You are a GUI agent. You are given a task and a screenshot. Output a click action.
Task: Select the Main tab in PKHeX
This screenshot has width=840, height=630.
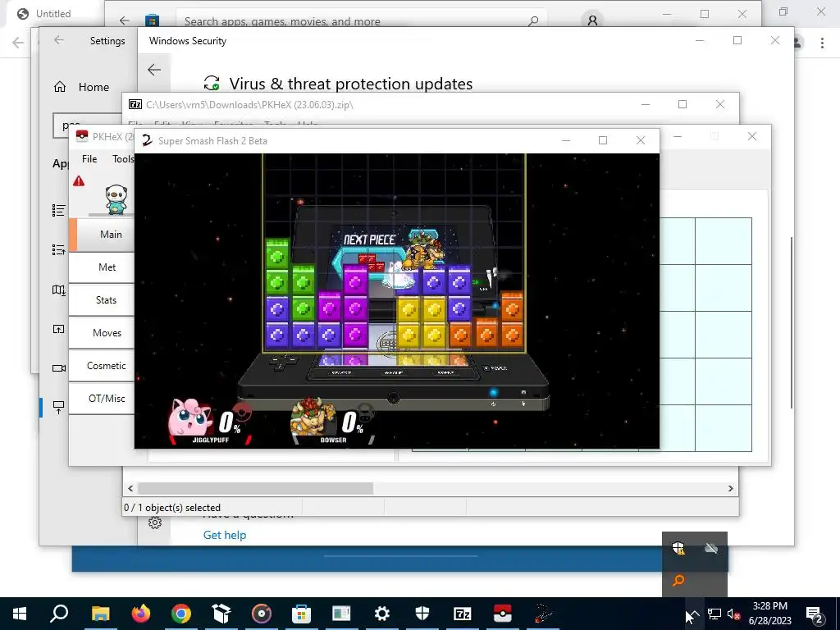103,234
